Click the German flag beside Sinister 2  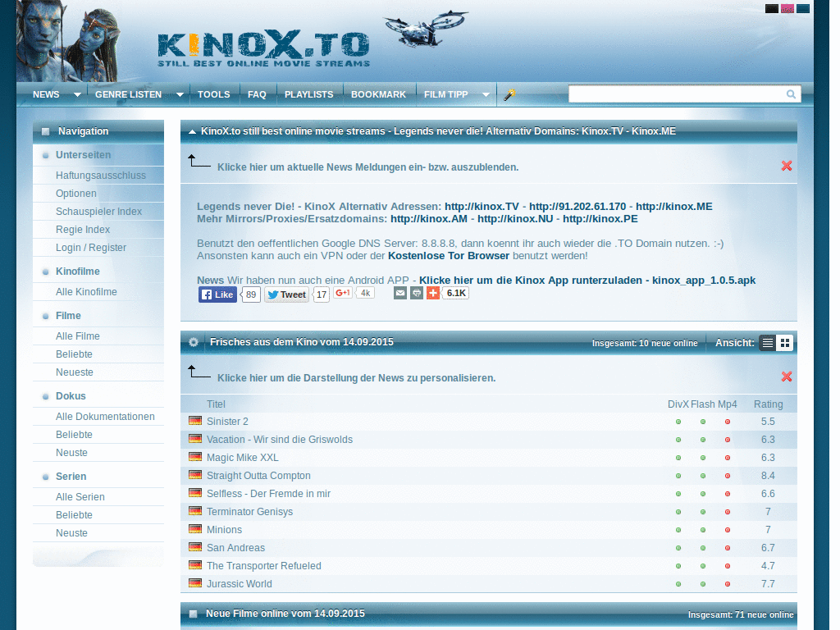coord(195,421)
